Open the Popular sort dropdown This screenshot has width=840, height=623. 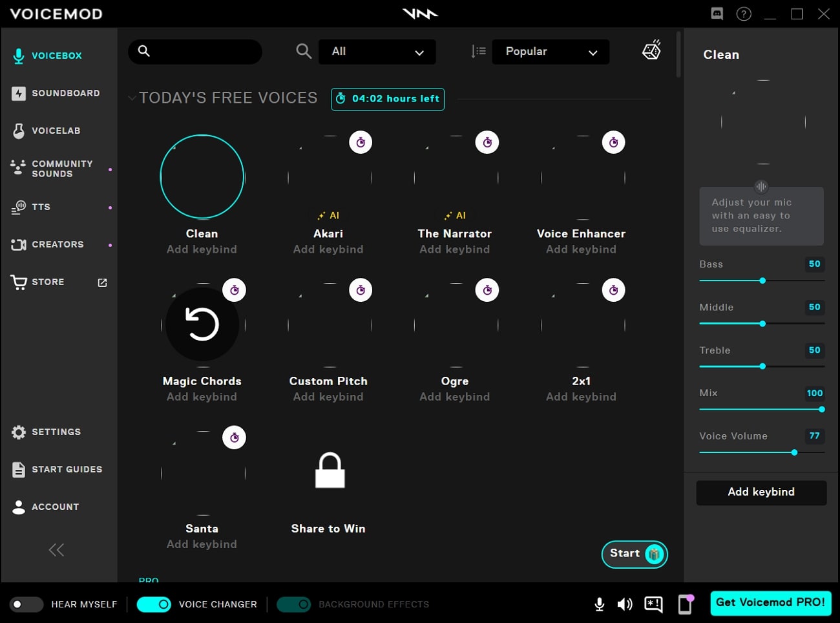(x=551, y=52)
